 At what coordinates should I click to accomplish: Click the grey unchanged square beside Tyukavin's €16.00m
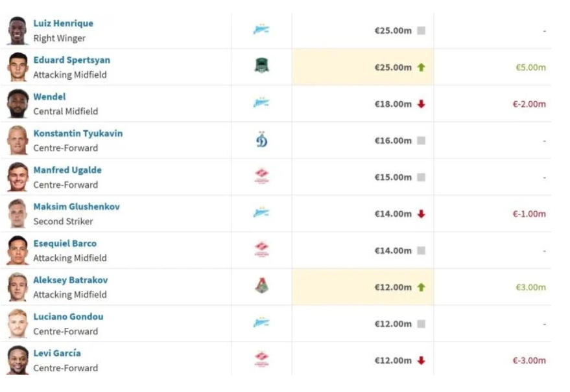(421, 141)
